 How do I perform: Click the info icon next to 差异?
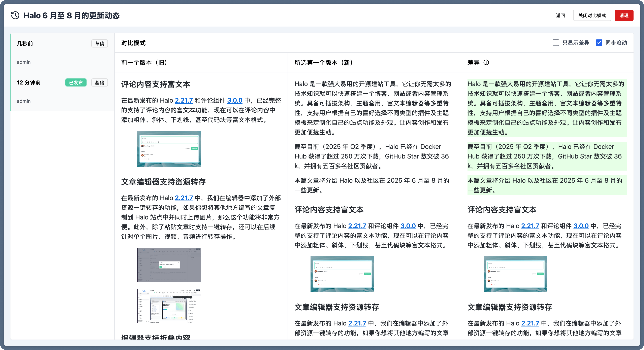486,62
